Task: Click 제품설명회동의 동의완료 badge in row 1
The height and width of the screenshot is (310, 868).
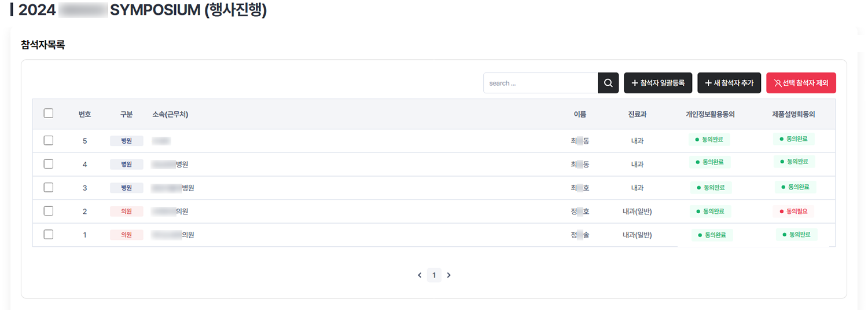Action: point(797,234)
